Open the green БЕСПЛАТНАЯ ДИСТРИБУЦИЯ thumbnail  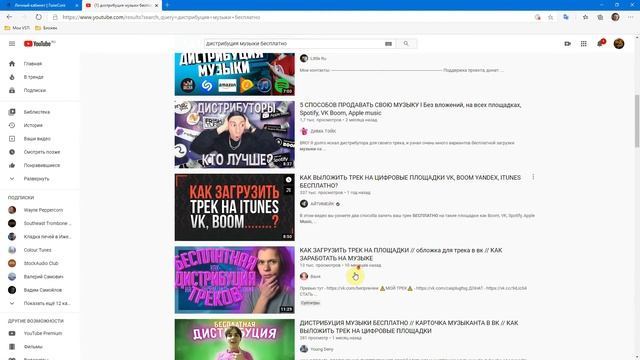coord(234,339)
